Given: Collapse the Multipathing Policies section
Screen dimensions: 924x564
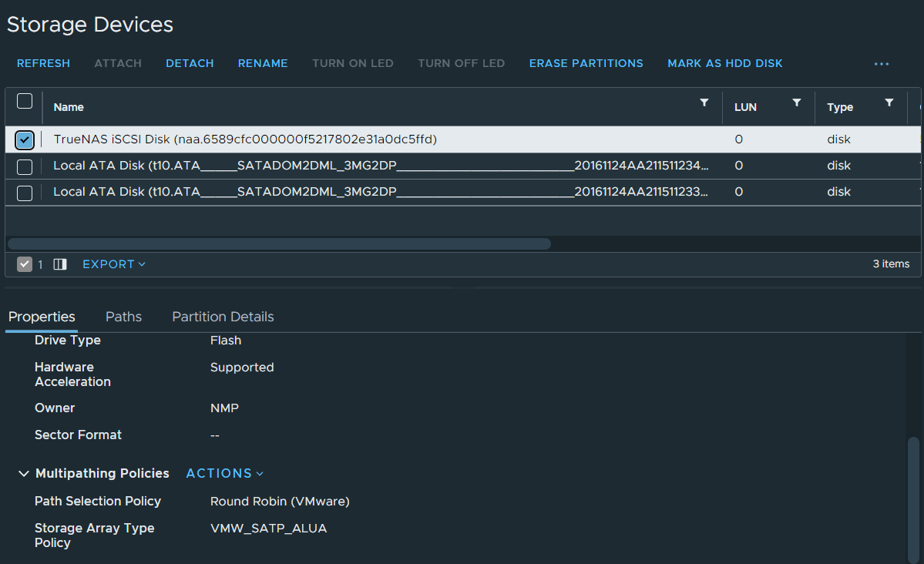Looking at the screenshot, I should tap(24, 473).
